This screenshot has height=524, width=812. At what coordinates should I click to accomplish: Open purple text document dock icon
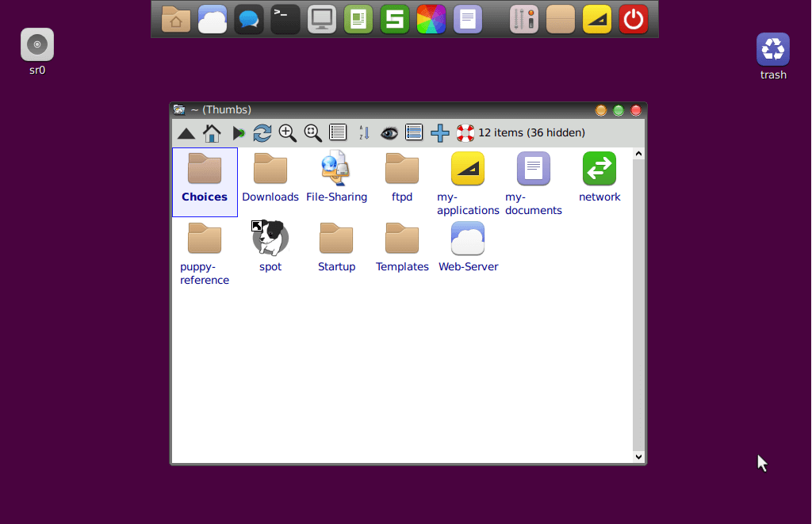(x=468, y=20)
